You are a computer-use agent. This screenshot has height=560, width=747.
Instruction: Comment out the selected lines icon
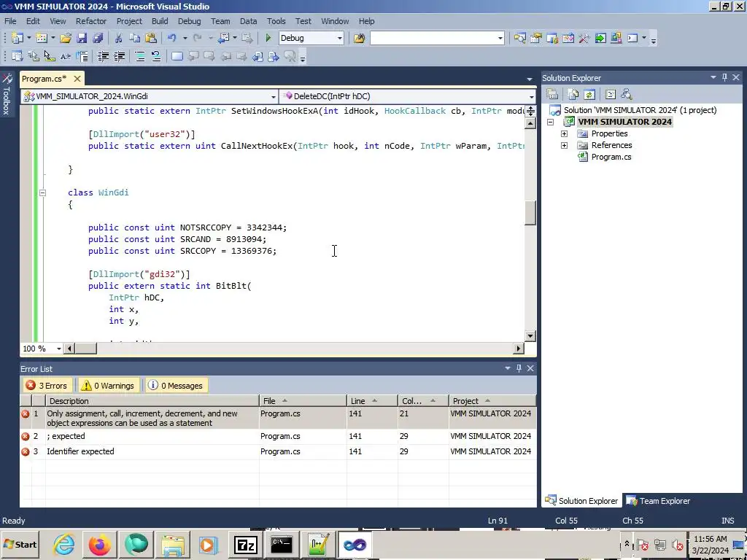[140, 57]
